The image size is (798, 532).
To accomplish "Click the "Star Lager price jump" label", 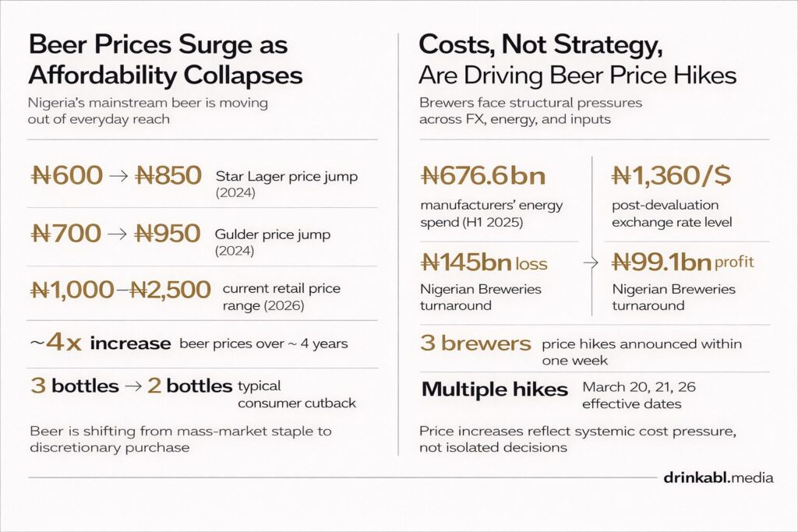I will [286, 177].
